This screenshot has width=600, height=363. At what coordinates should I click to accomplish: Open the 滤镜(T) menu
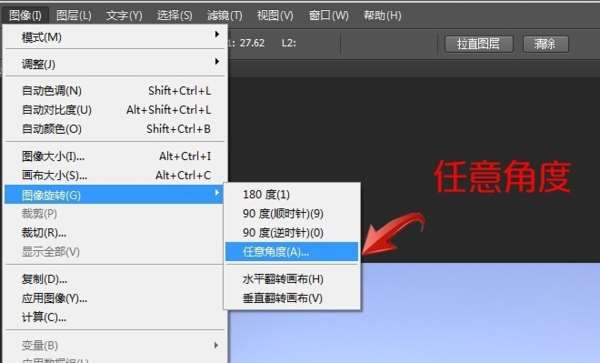[225, 16]
